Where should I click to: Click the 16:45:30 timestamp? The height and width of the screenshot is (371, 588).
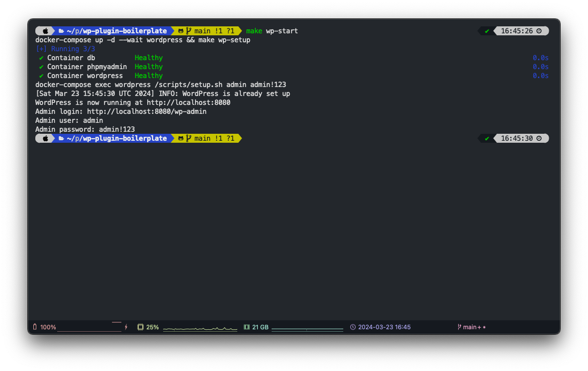(517, 139)
